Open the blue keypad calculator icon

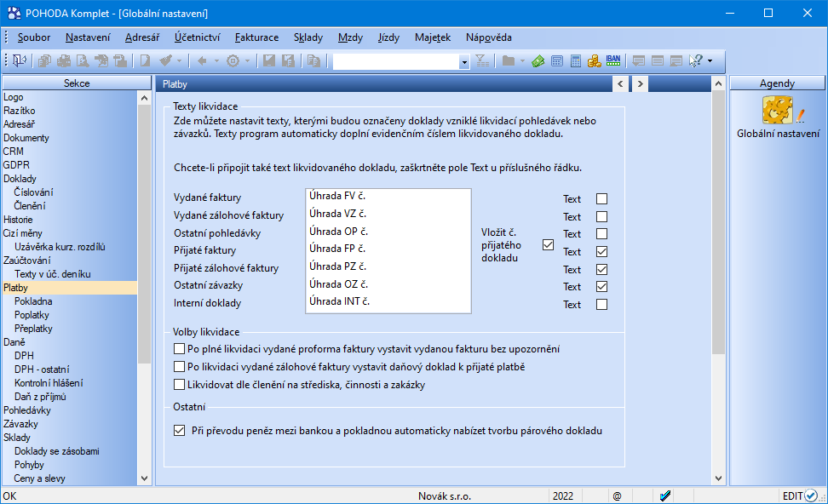557,61
